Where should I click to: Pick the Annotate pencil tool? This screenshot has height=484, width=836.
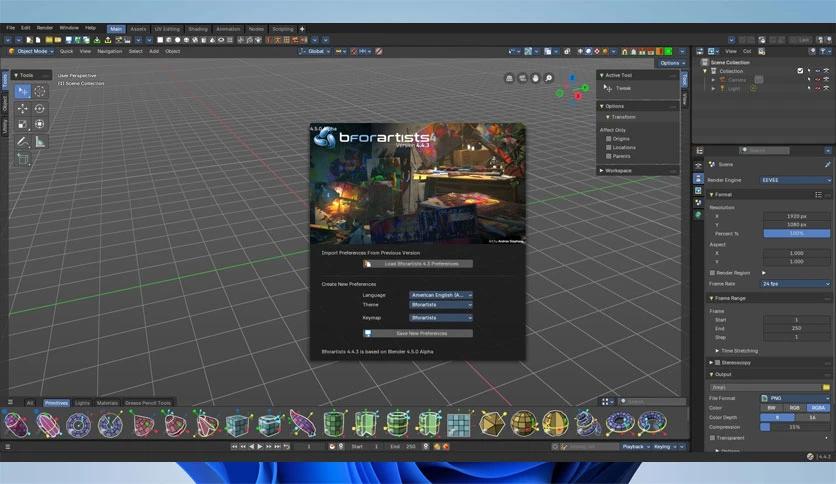point(22,141)
